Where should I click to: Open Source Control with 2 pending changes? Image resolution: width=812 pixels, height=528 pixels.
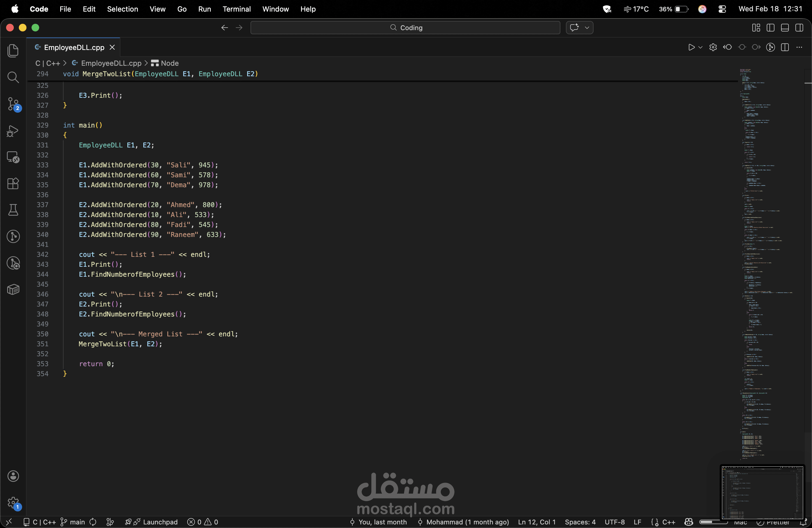click(14, 104)
